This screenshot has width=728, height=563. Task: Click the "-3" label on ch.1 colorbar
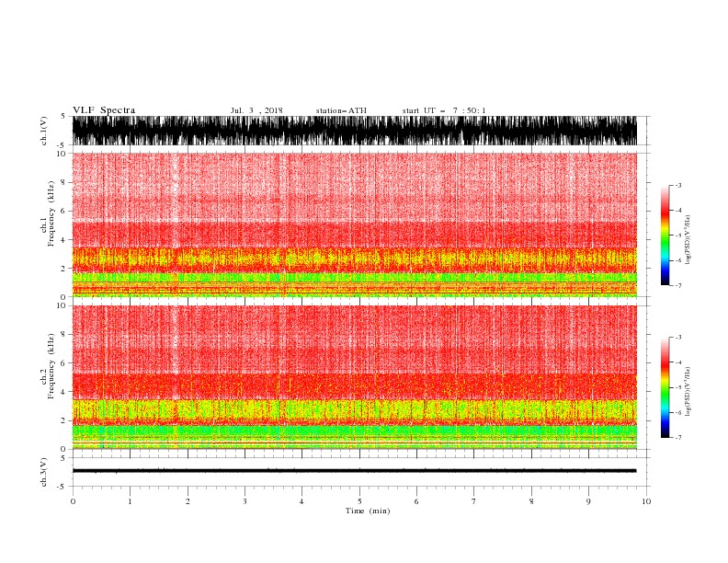tap(677, 185)
